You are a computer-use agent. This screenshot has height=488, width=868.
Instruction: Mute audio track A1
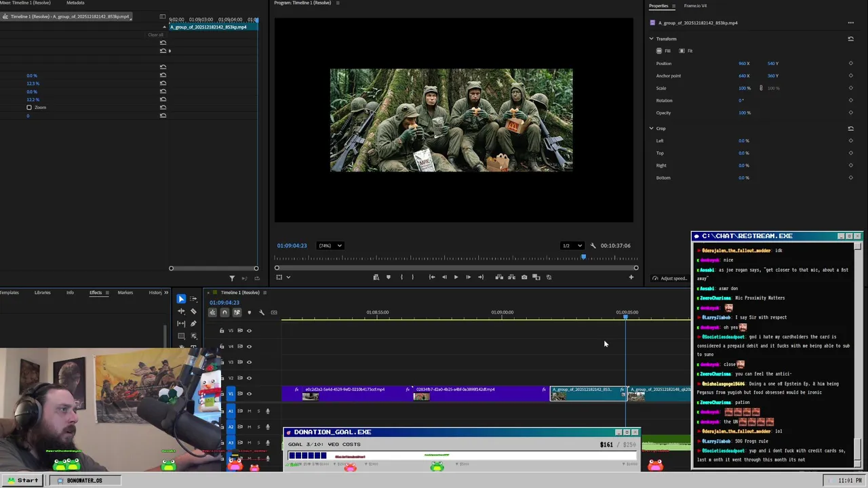click(249, 411)
